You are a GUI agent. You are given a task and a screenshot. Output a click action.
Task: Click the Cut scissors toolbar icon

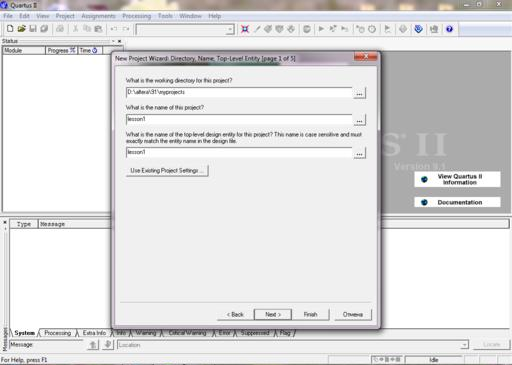coord(76,29)
